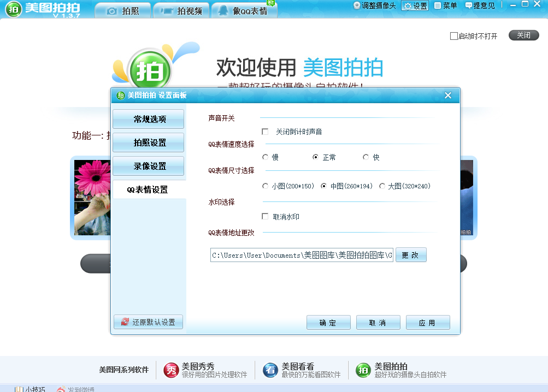The height and width of the screenshot is (392, 548).
Task: Click 更改 to change save path
Action: tap(410, 255)
